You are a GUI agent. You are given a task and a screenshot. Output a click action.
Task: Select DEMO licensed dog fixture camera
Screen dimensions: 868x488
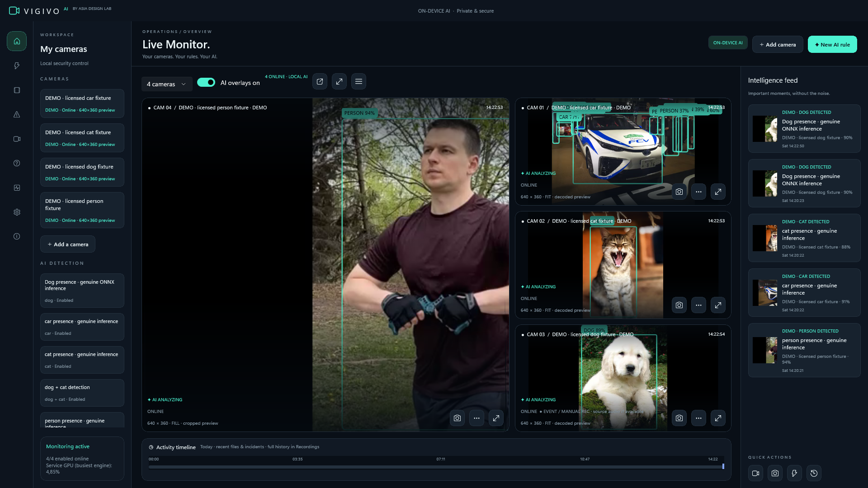(82, 172)
